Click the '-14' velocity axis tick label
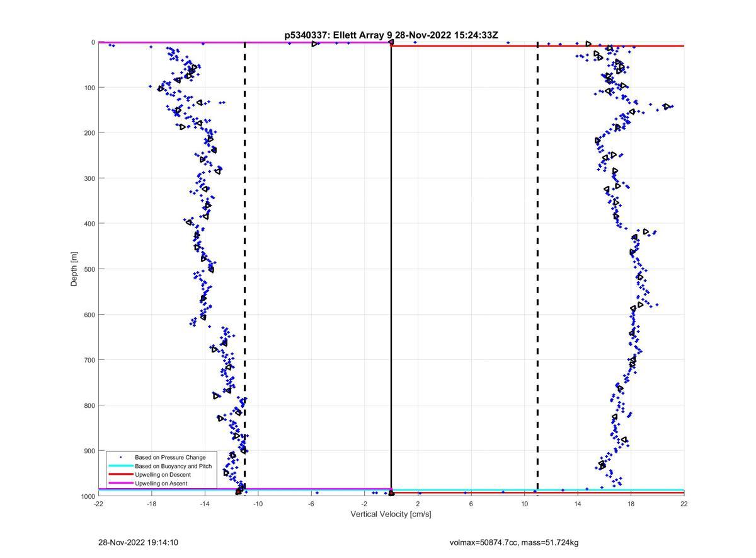 click(x=205, y=504)
